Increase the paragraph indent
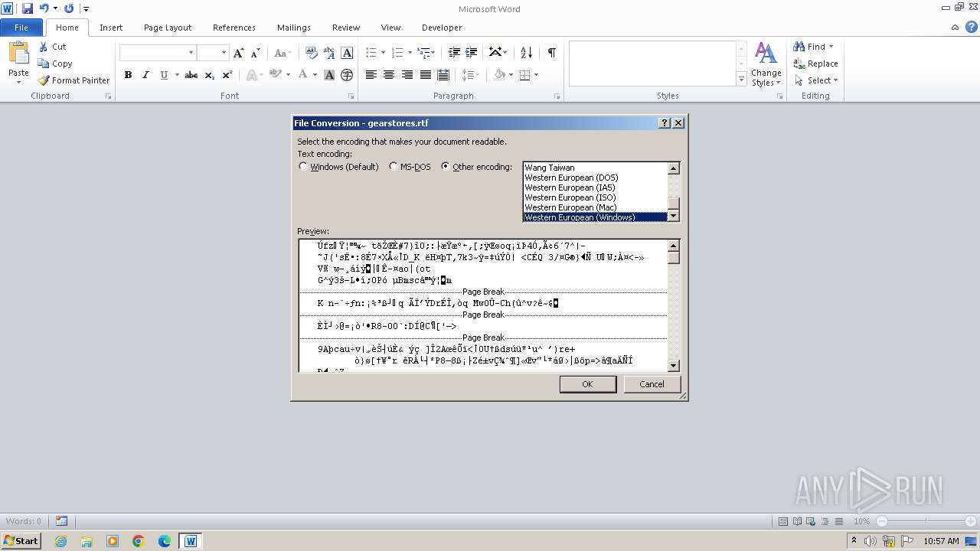 pyautogui.click(x=472, y=53)
